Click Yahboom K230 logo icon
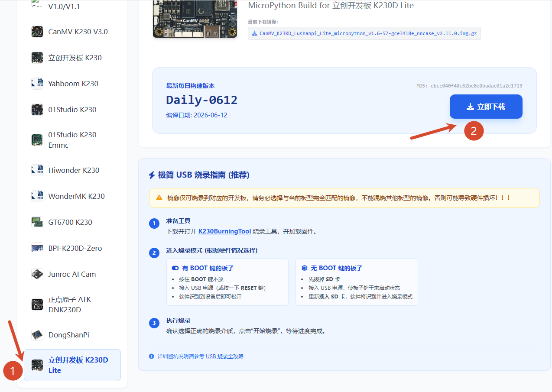Screen dimensions: 552x392 (37, 84)
